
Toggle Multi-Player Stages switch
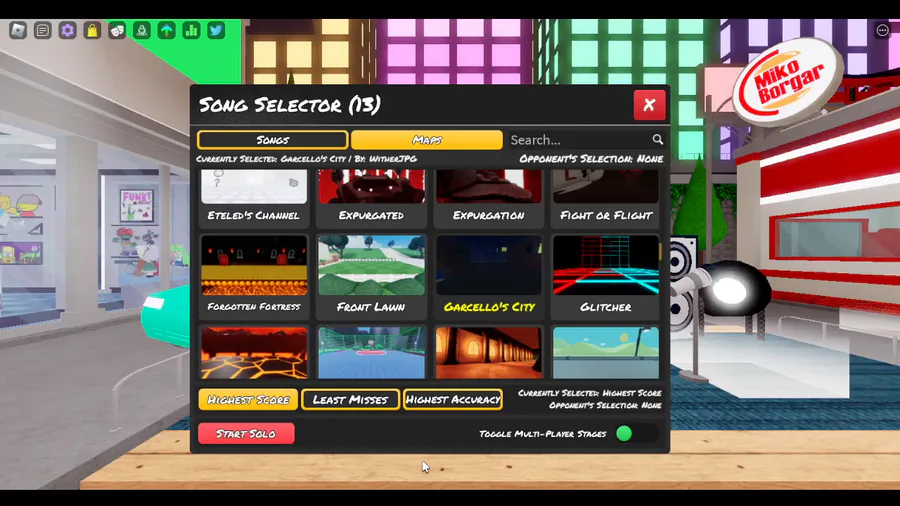pyautogui.click(x=636, y=434)
